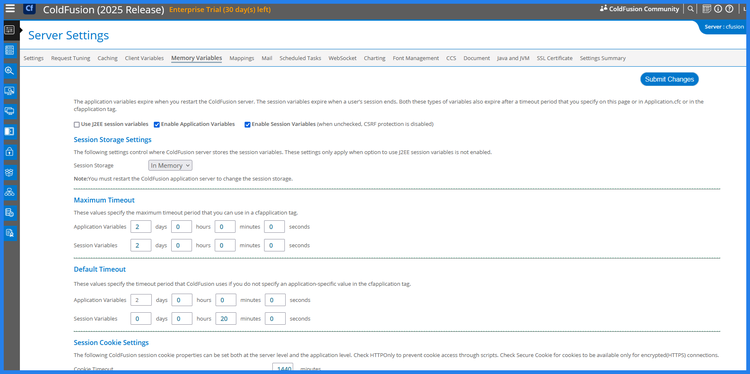
Task: Edit Maximum Timeout Application Variables minutes field
Action: click(x=225, y=227)
